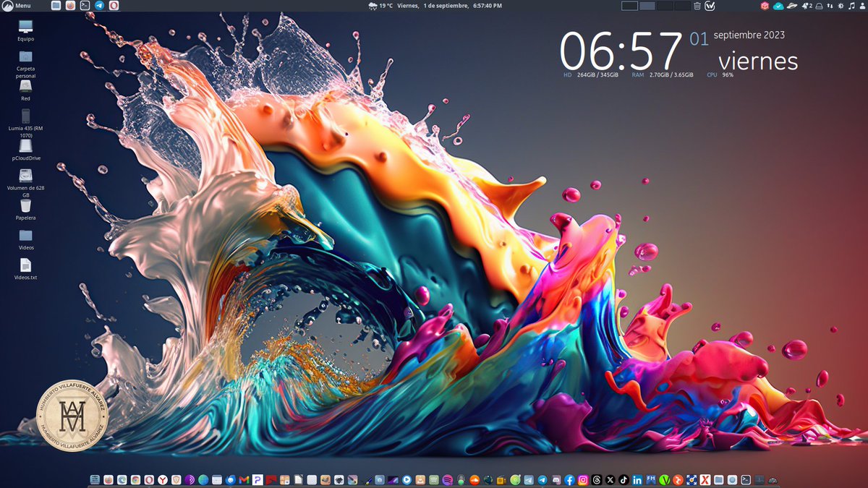Viewport: 868px width, 488px height.
Task: Switch to the first workspace
Action: (x=629, y=5)
